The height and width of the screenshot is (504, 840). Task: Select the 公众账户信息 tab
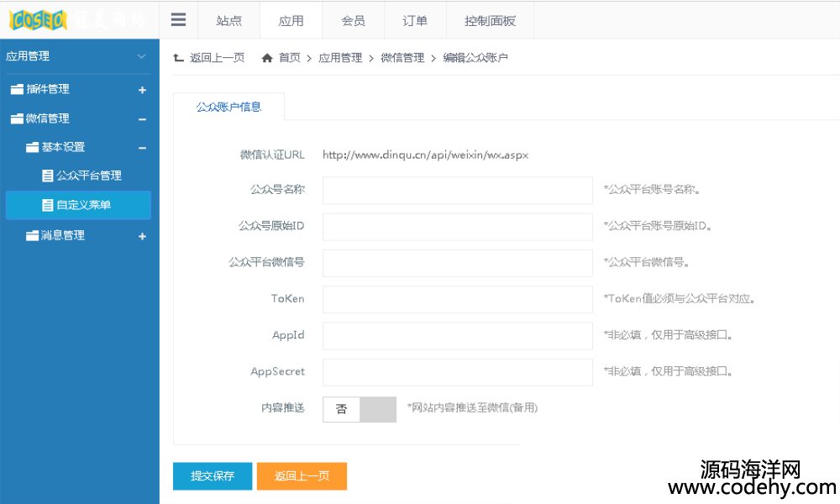[x=228, y=107]
